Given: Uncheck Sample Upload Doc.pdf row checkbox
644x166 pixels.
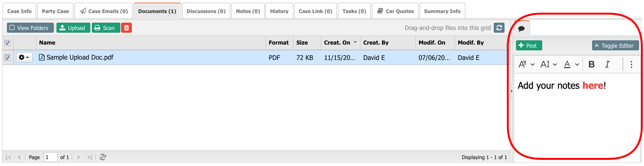Looking at the screenshot, I should 7,58.
